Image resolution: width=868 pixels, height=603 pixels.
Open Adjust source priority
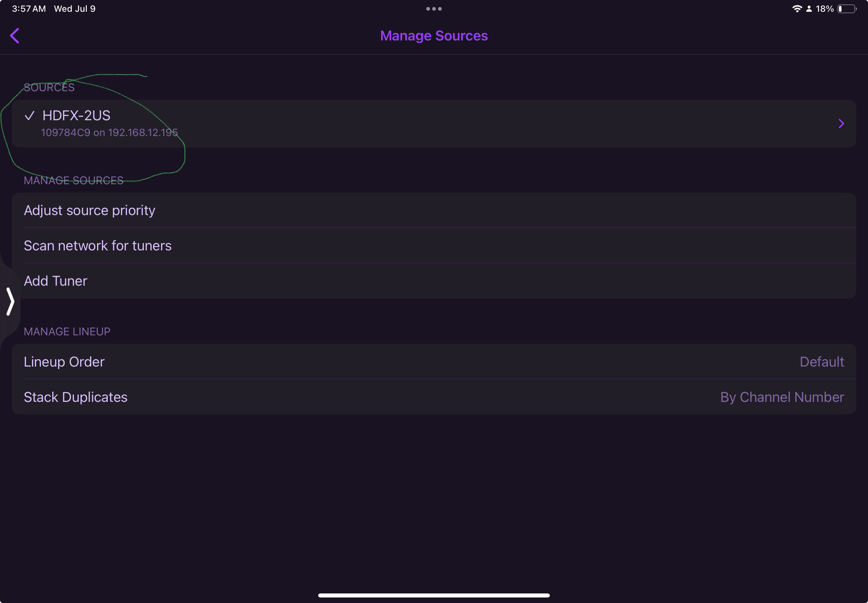[x=90, y=210]
